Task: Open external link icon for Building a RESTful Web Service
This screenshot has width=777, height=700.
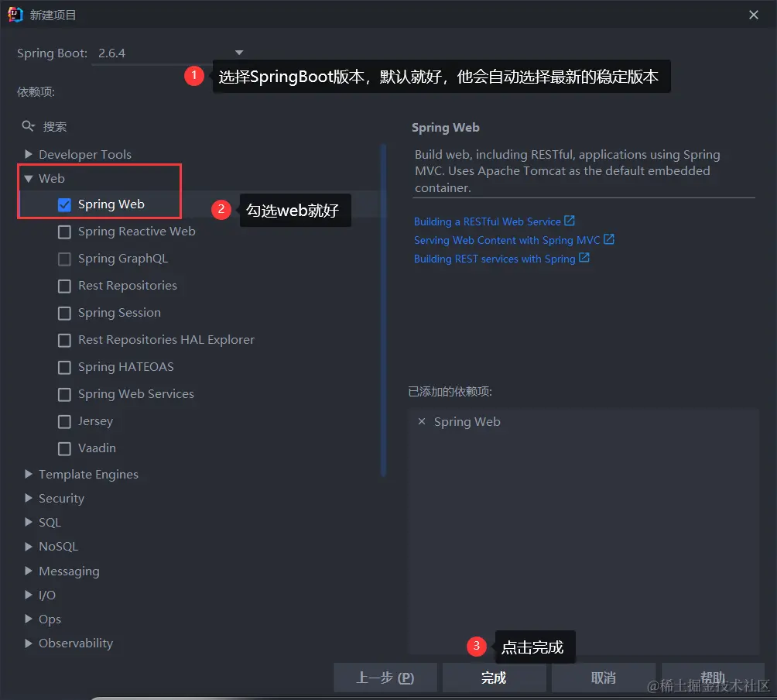Action: coord(570,221)
